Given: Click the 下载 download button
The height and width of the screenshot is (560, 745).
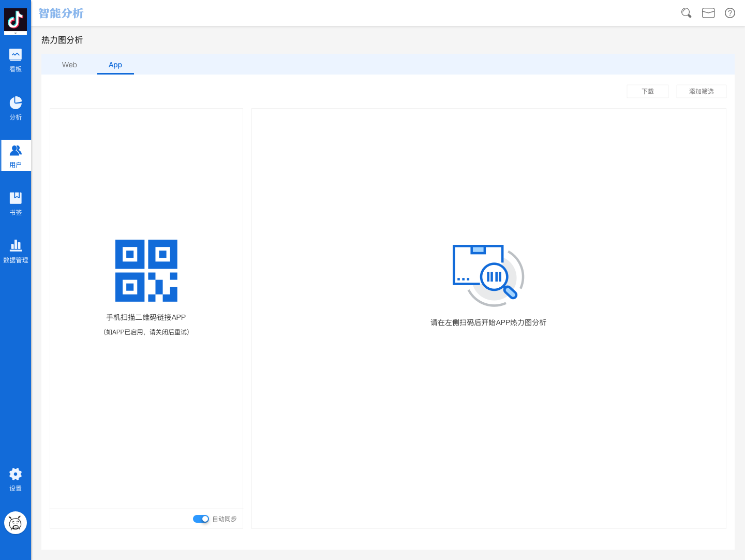Looking at the screenshot, I should coord(648,91).
